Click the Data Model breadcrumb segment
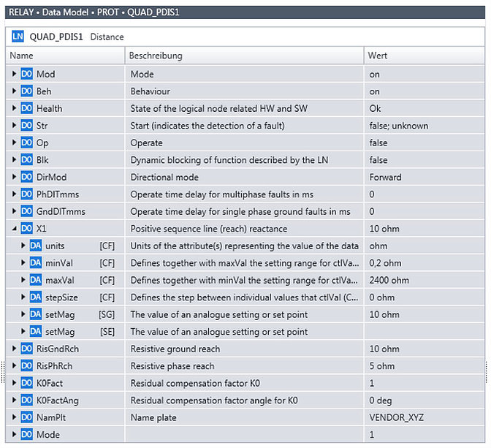The image size is (491, 448). click(x=65, y=12)
